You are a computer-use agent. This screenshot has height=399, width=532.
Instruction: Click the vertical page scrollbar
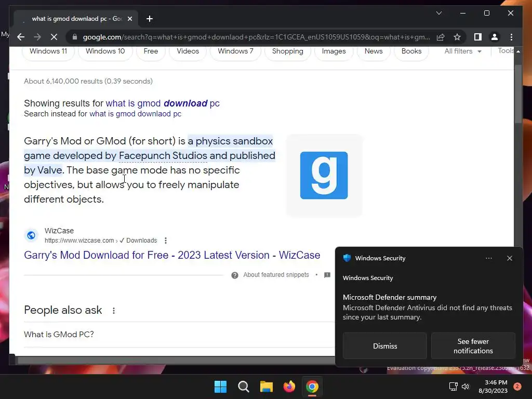coord(518,94)
